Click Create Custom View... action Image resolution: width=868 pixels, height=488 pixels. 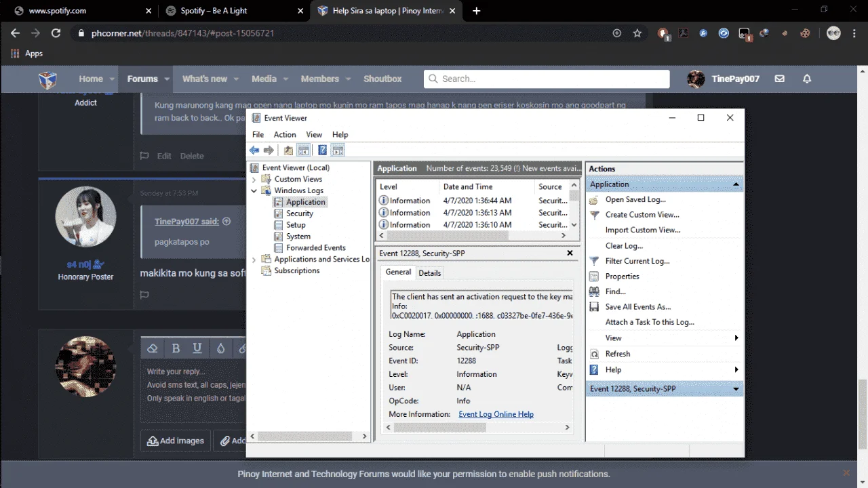(x=642, y=215)
